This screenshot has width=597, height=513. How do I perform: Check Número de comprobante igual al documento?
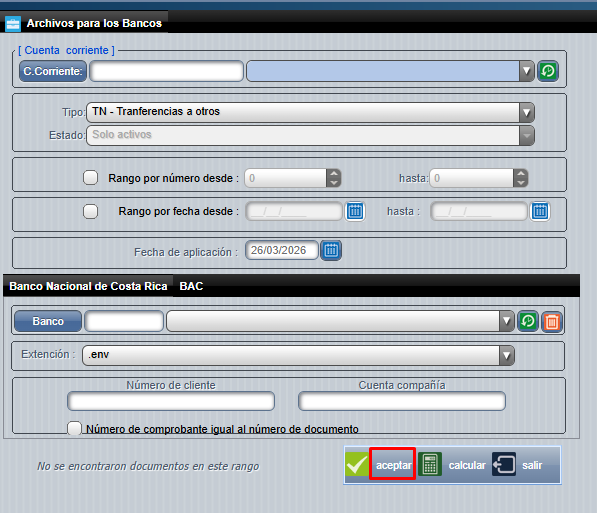[74, 428]
